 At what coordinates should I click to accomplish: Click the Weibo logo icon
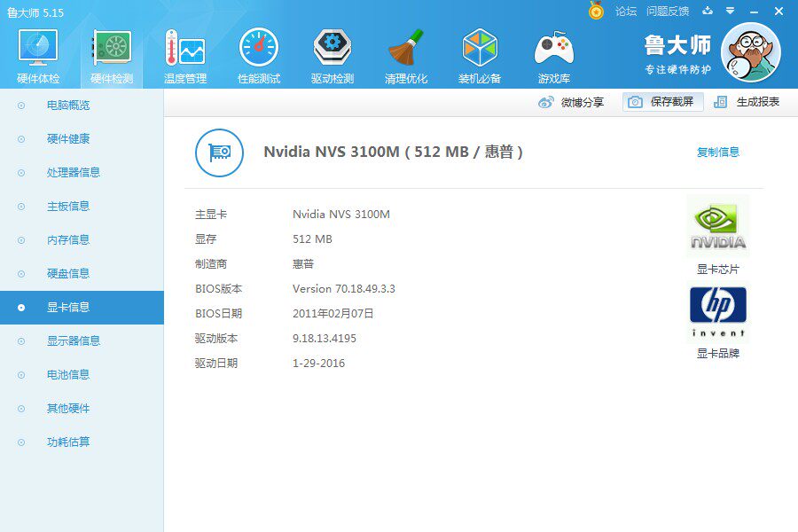tap(545, 102)
